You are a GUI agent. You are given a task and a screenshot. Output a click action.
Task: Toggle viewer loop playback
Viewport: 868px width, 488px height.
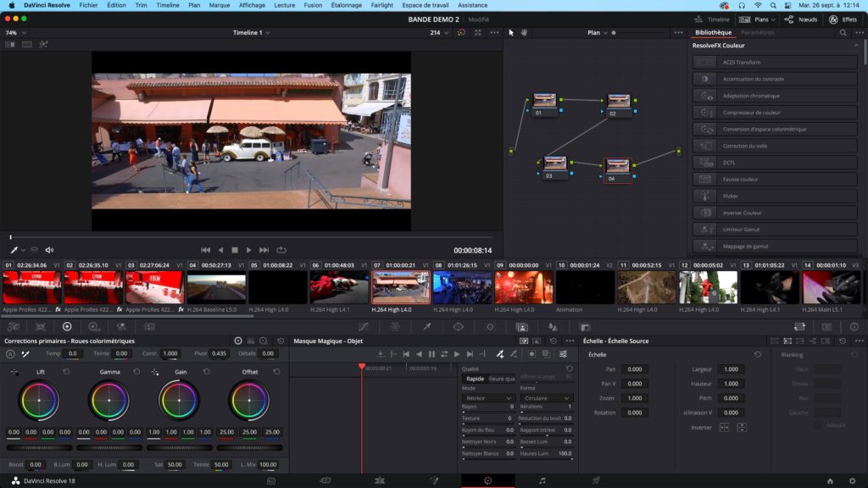[x=281, y=250]
